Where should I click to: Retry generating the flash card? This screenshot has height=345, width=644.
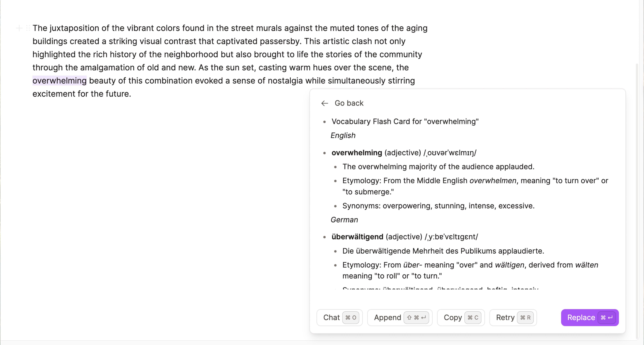[x=505, y=317]
